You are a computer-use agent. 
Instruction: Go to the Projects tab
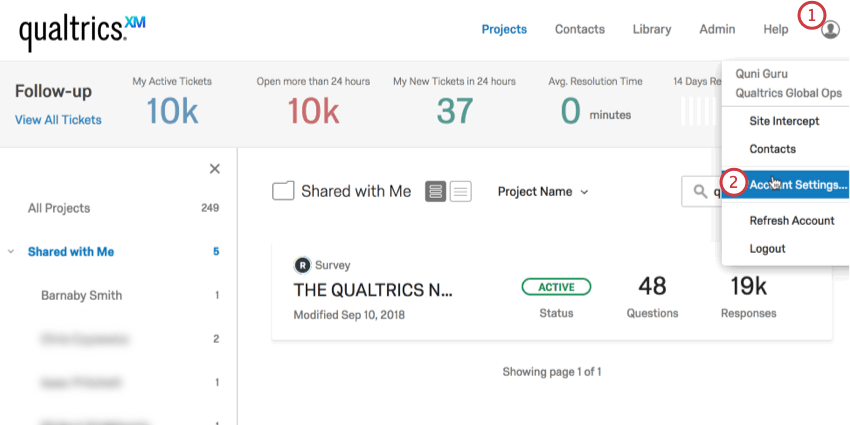click(504, 29)
